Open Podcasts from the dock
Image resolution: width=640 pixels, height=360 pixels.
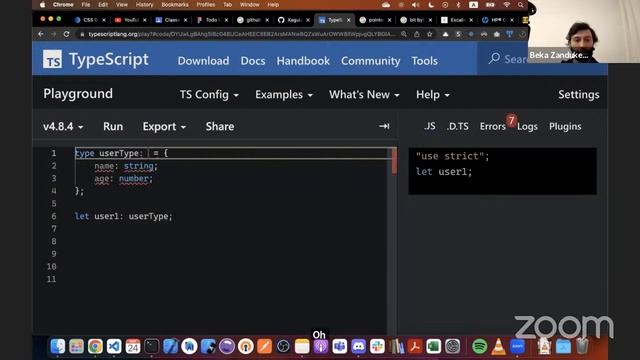tap(320, 347)
